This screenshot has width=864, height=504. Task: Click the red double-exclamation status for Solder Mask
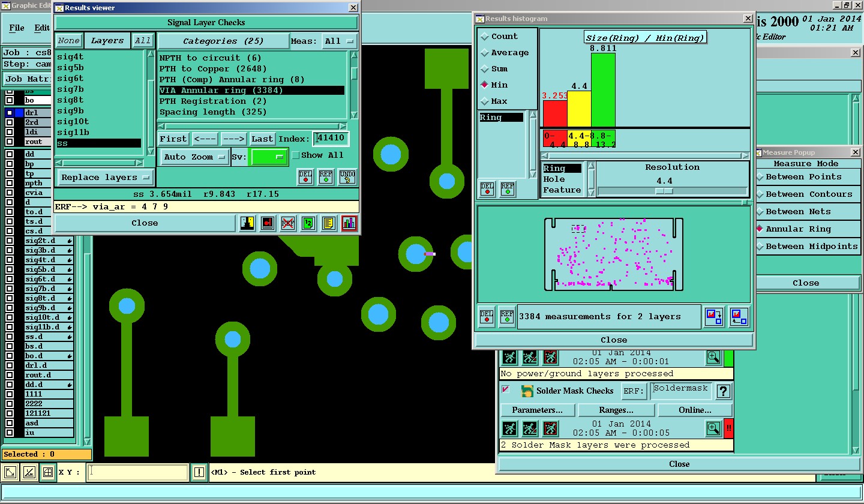coord(728,428)
